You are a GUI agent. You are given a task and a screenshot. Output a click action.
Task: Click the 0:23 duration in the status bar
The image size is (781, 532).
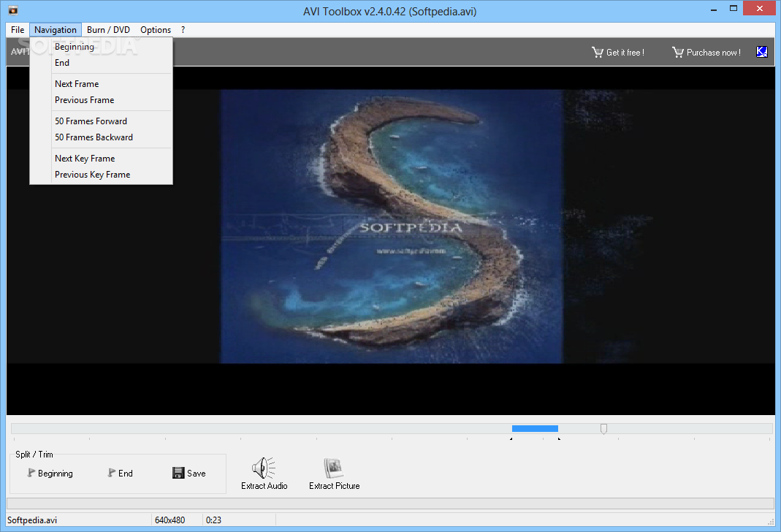click(x=213, y=520)
